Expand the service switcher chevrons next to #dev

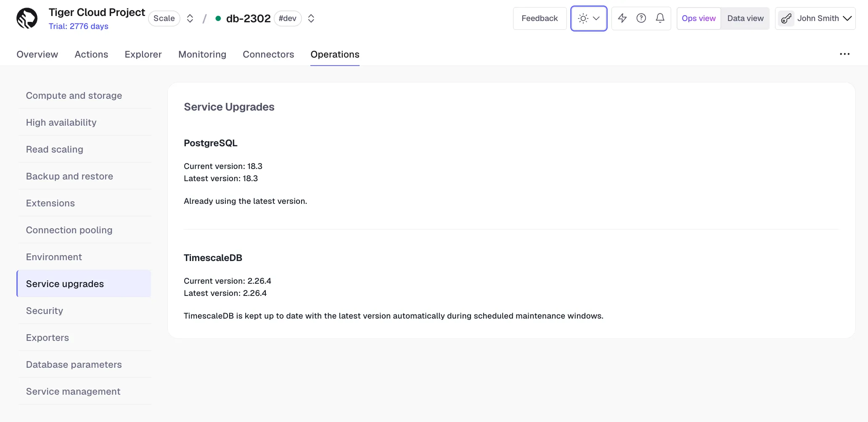(311, 18)
